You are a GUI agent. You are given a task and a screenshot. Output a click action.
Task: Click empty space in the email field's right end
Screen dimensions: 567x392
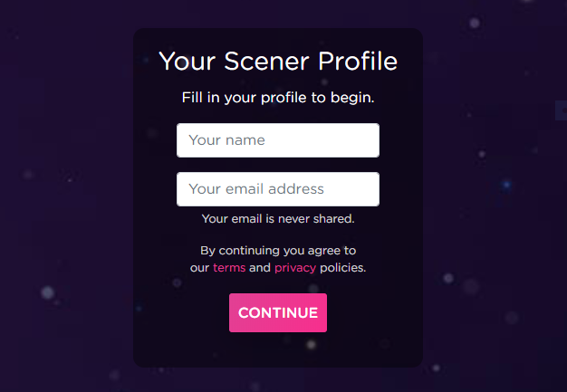pos(352,189)
